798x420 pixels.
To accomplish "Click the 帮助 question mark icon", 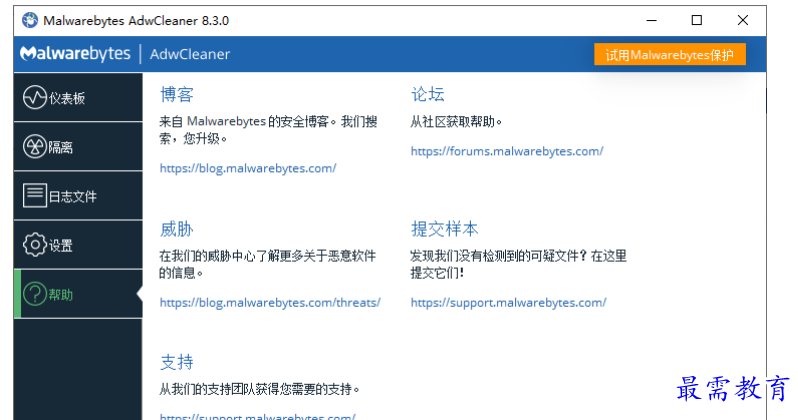I will (35, 294).
